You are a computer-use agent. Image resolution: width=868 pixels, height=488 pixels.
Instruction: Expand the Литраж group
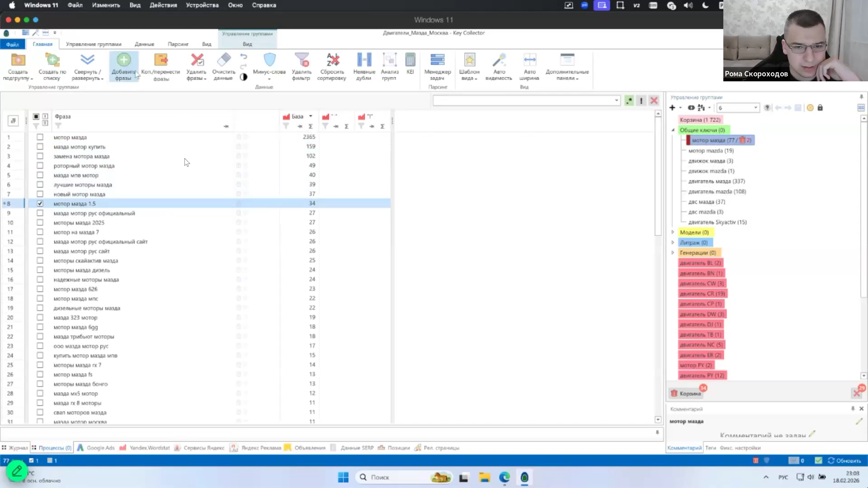click(673, 243)
